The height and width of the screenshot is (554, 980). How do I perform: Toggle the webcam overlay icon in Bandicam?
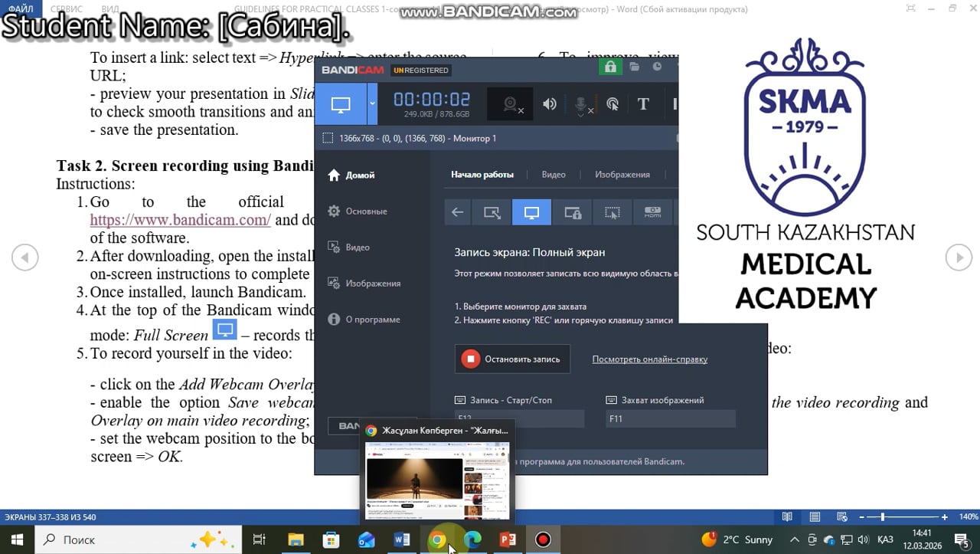coord(511,104)
